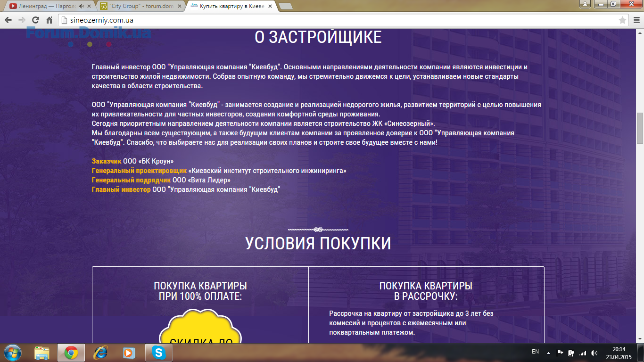This screenshot has height=362, width=644.
Task: Click the Генеральный подрядчик label
Action: (131, 180)
